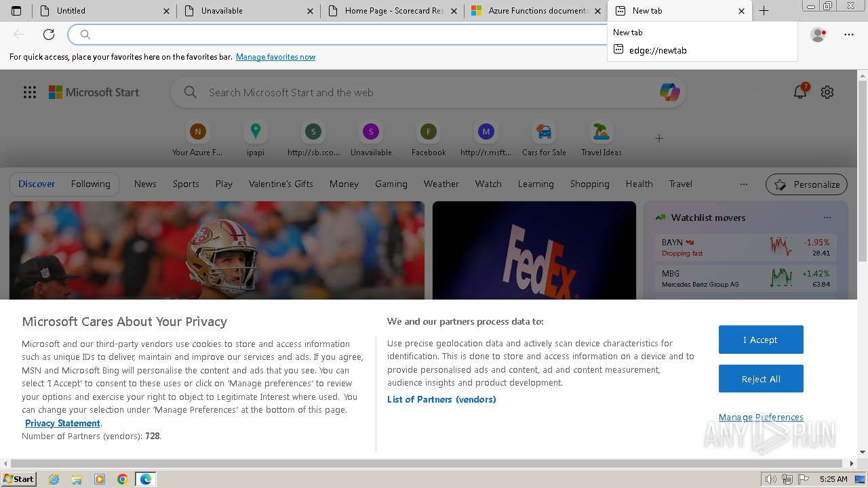Click I Accept cookies button

[x=761, y=340]
